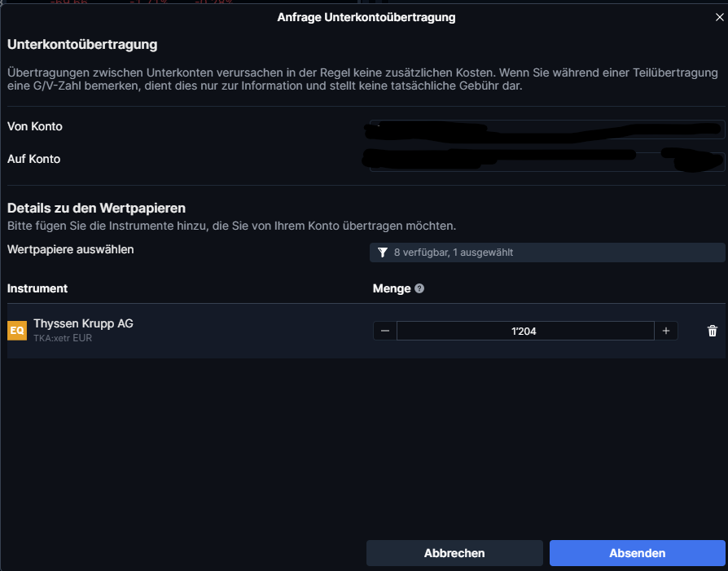
Task: Decrease Thyssen Krupp quantity with minus
Action: point(385,331)
